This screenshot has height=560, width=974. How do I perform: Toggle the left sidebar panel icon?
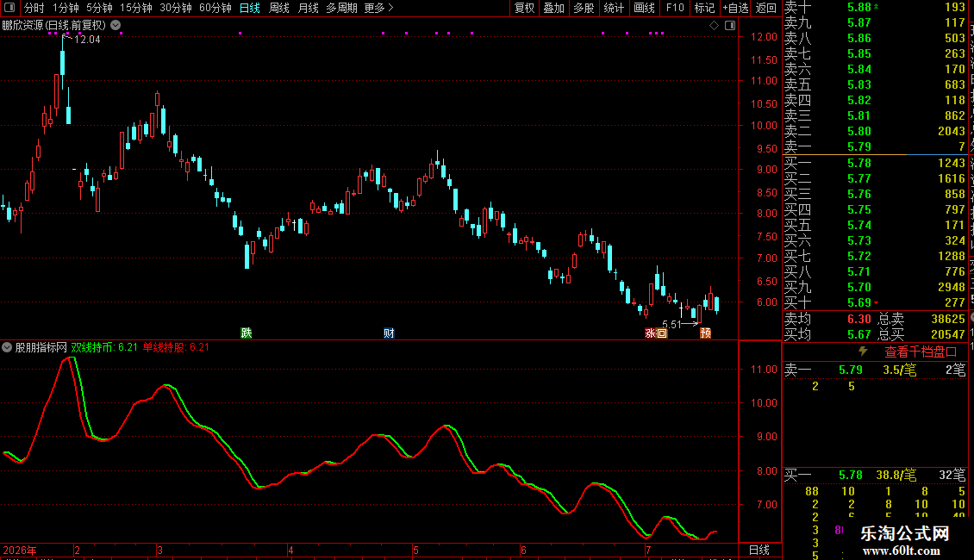[9, 8]
